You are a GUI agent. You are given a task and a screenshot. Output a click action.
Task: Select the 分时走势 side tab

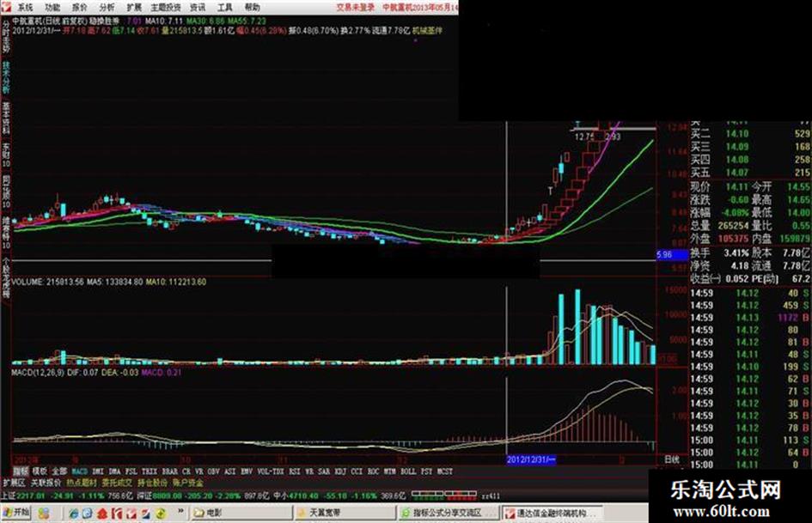pyautogui.click(x=6, y=37)
